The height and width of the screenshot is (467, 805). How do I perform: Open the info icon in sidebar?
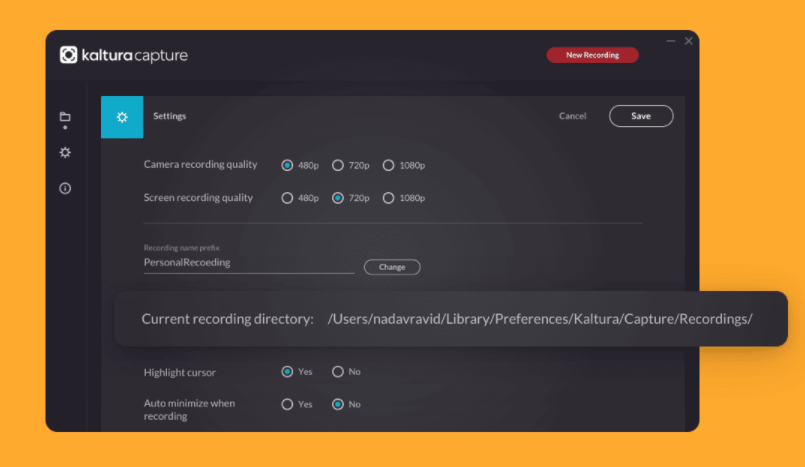tap(65, 188)
